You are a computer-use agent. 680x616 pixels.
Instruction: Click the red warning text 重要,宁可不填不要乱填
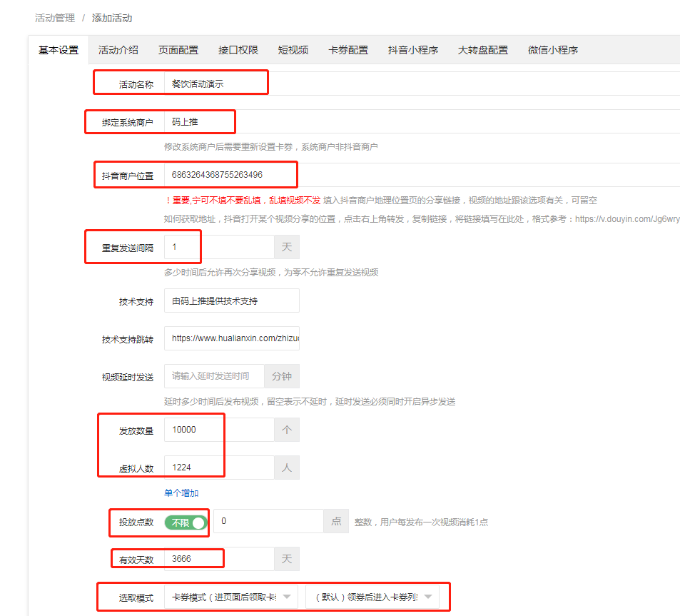[x=243, y=201]
